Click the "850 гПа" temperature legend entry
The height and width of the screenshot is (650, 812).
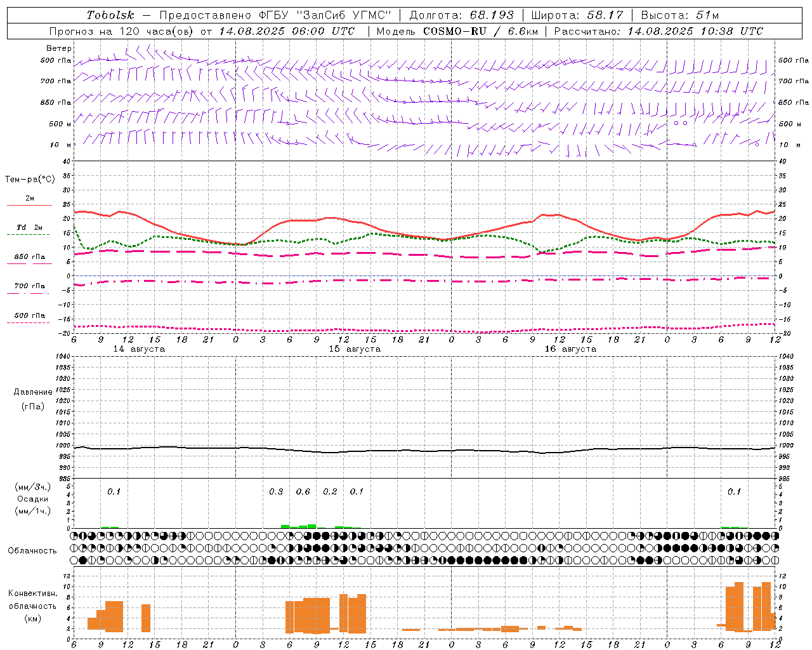click(x=30, y=258)
